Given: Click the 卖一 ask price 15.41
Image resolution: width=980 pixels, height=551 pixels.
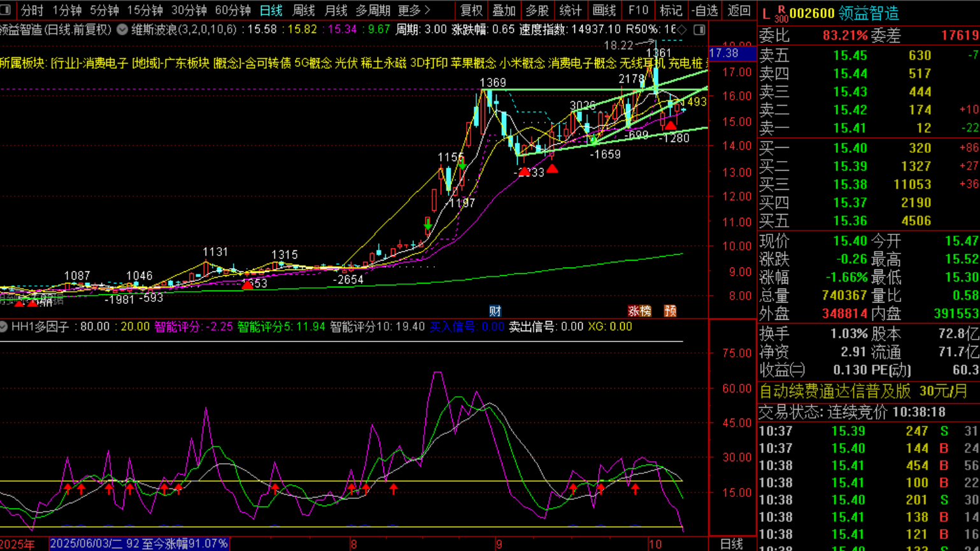Looking at the screenshot, I should 850,128.
